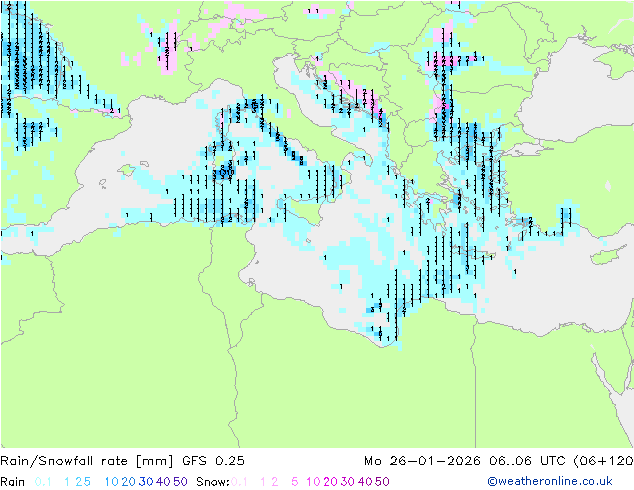Select the Snow legend value 20
The image size is (634, 490).
tap(331, 482)
